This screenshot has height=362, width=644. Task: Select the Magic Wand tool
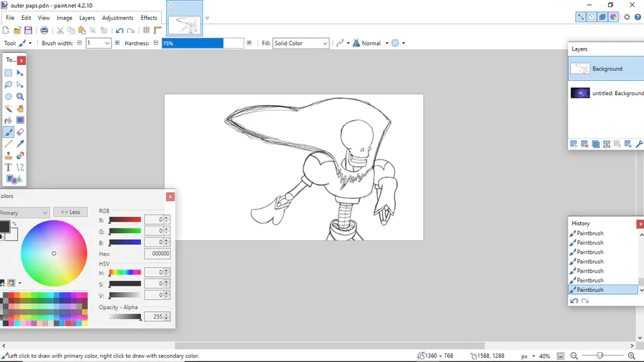[x=9, y=109]
